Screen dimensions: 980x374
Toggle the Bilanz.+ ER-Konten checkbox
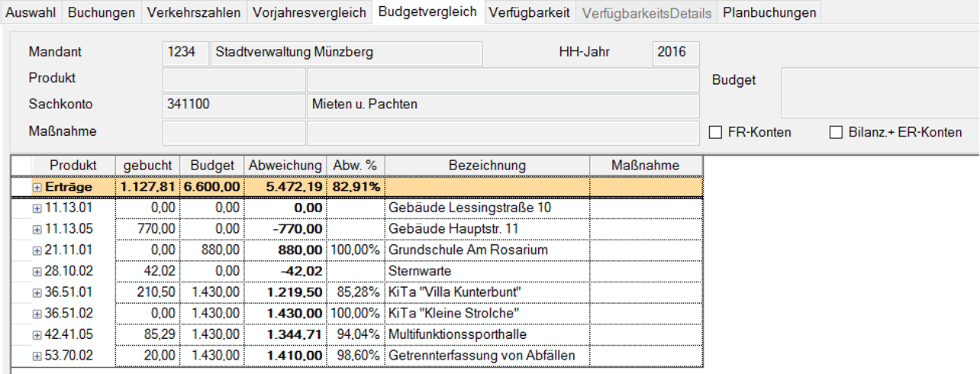pos(836,133)
